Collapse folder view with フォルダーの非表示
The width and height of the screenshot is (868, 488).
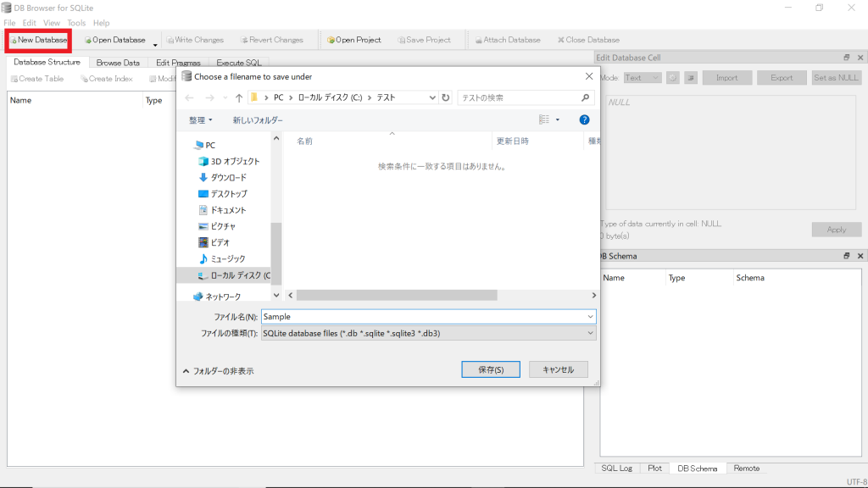click(218, 371)
